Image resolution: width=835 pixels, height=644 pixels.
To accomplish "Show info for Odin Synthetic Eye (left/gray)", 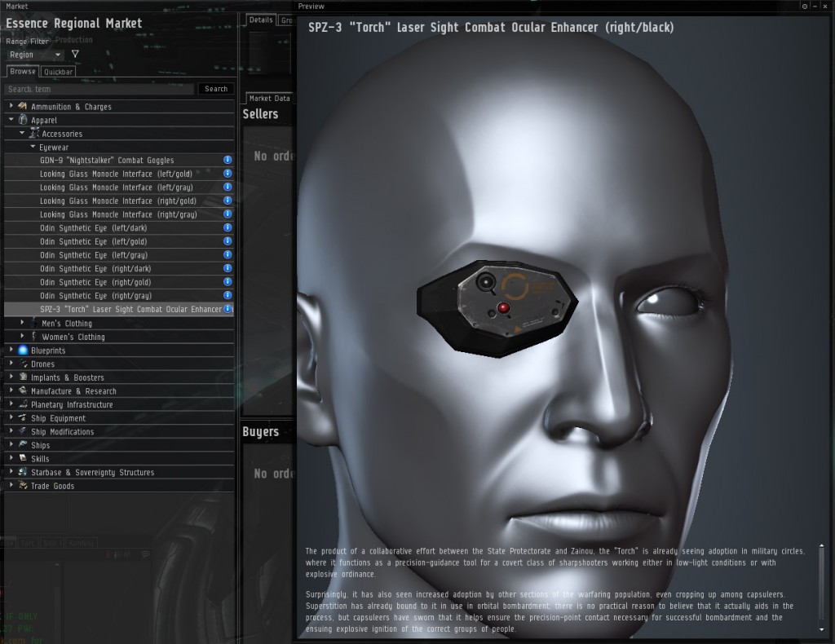I will tap(228, 255).
